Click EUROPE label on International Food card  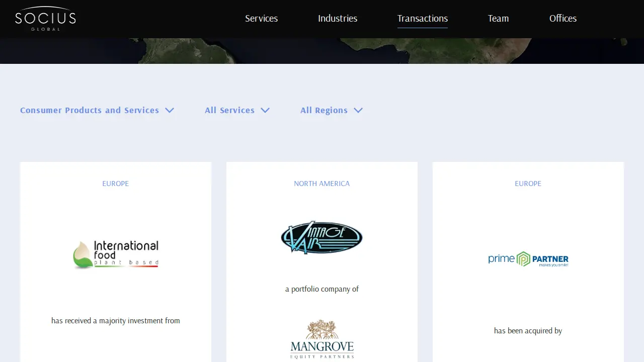coord(116,184)
